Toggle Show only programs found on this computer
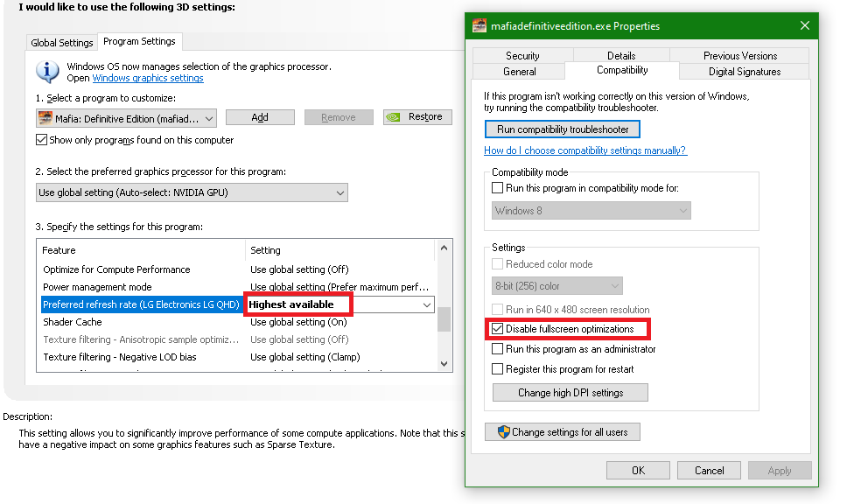The width and height of the screenshot is (847, 504). [42, 140]
